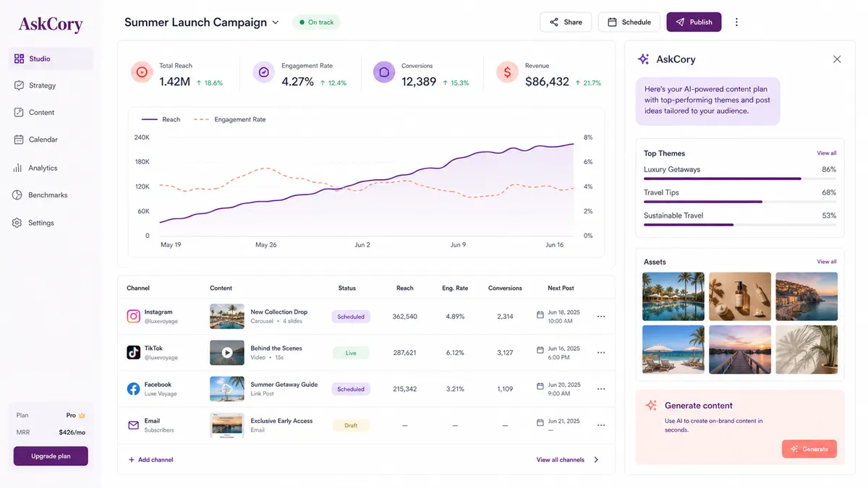Open Facebook row more options

601,389
